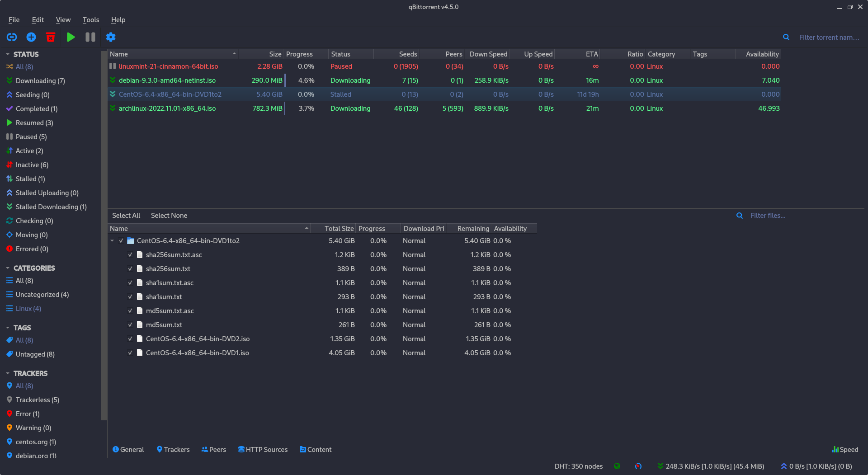Click the file filter search icon

(740, 216)
